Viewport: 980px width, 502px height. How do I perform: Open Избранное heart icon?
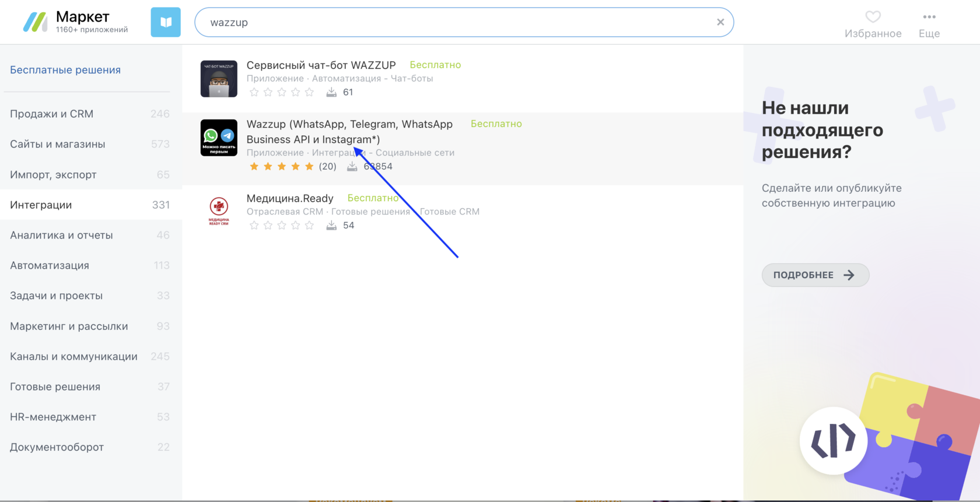pyautogui.click(x=873, y=17)
